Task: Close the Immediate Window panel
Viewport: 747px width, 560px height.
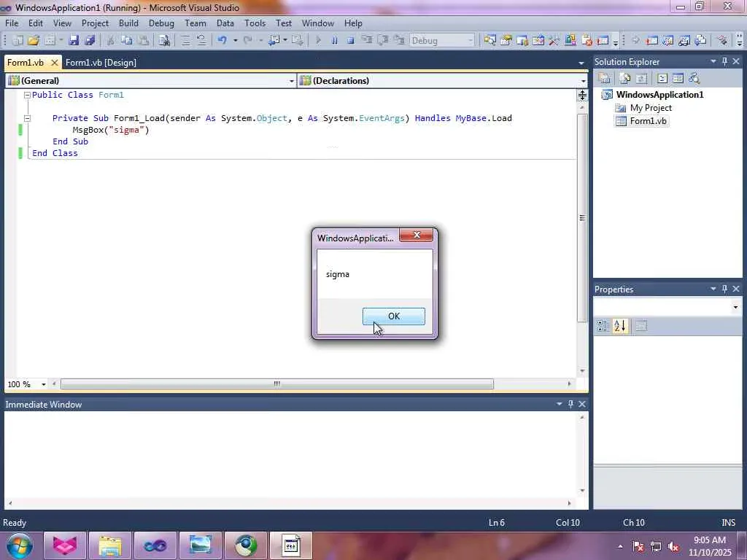Action: tap(582, 404)
